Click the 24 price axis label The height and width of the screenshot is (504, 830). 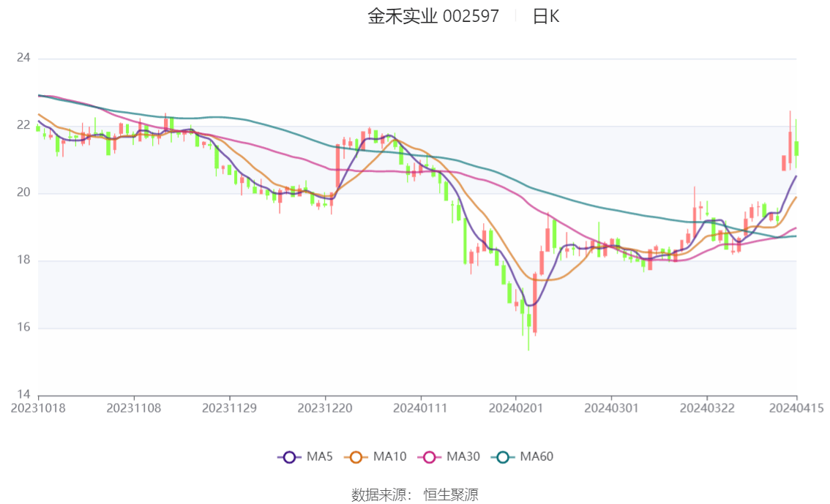(x=23, y=58)
